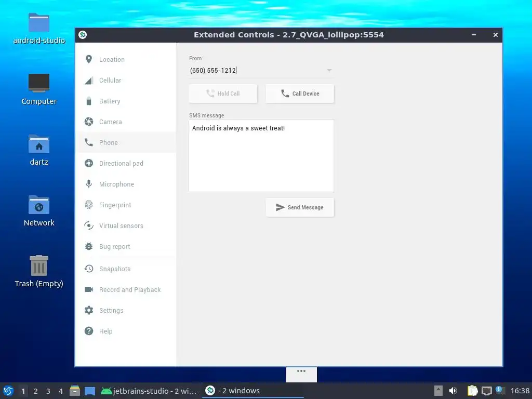This screenshot has width=532, height=399.
Task: Click the emulator logo in title bar
Action: coord(83,35)
